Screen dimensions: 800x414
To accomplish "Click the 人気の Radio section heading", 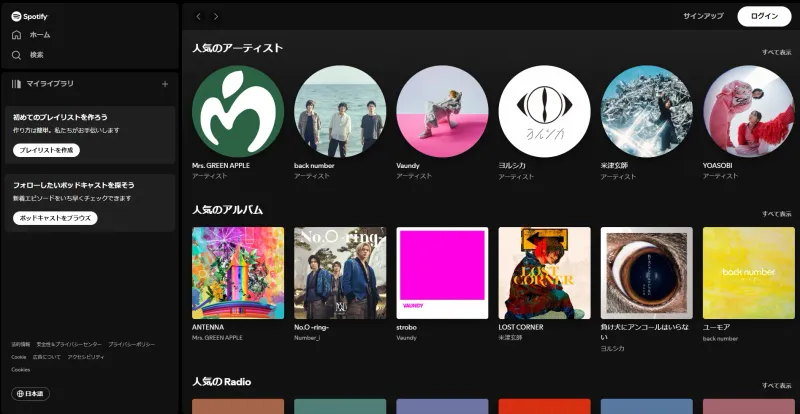I will 221,382.
